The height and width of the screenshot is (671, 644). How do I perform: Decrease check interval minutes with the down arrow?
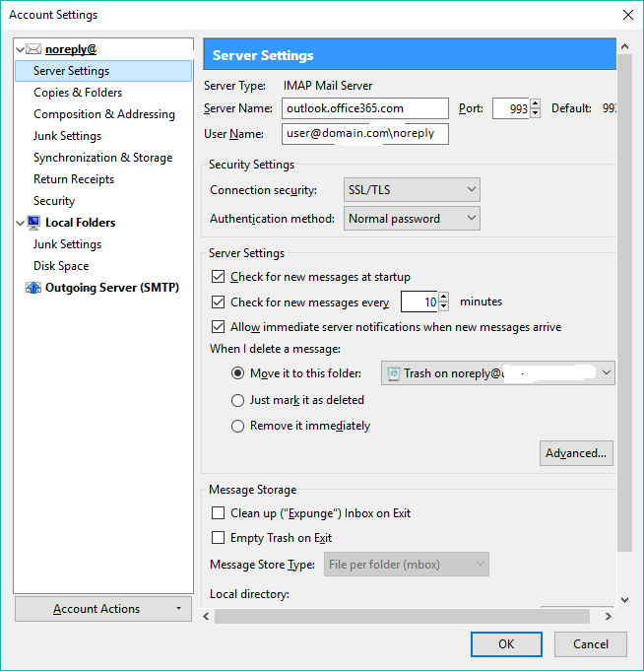click(445, 307)
